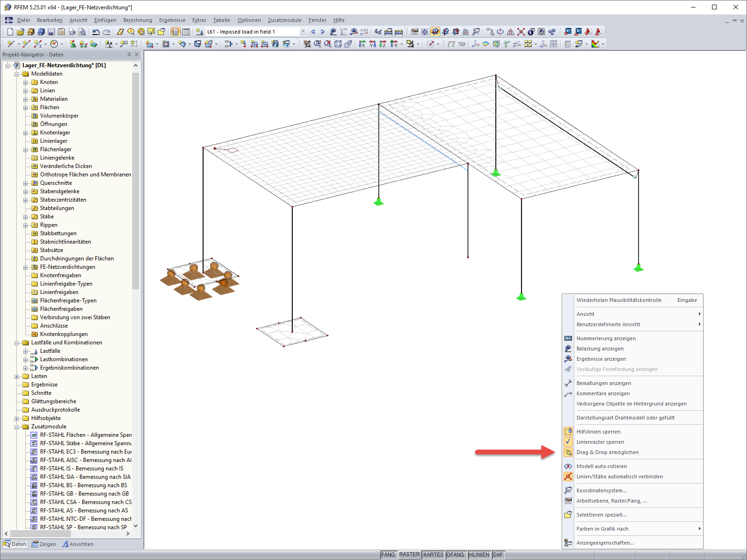Create a new model with the blank-page icon
Image resolution: width=747 pixels, height=560 pixels.
tap(10, 32)
